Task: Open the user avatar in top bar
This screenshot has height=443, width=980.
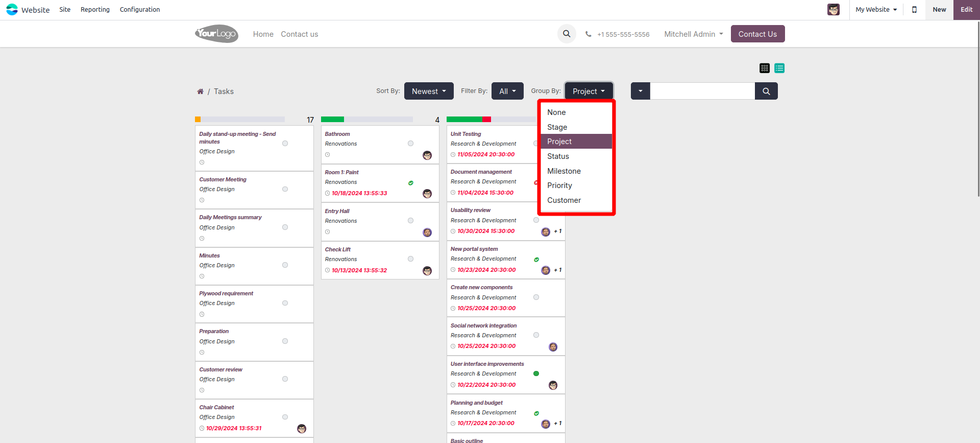Action: [834, 10]
